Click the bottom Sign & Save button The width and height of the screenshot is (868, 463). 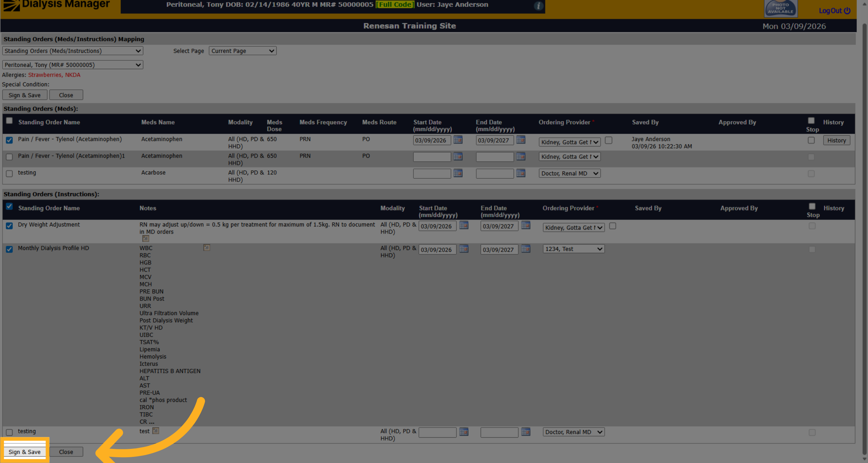(x=25, y=452)
